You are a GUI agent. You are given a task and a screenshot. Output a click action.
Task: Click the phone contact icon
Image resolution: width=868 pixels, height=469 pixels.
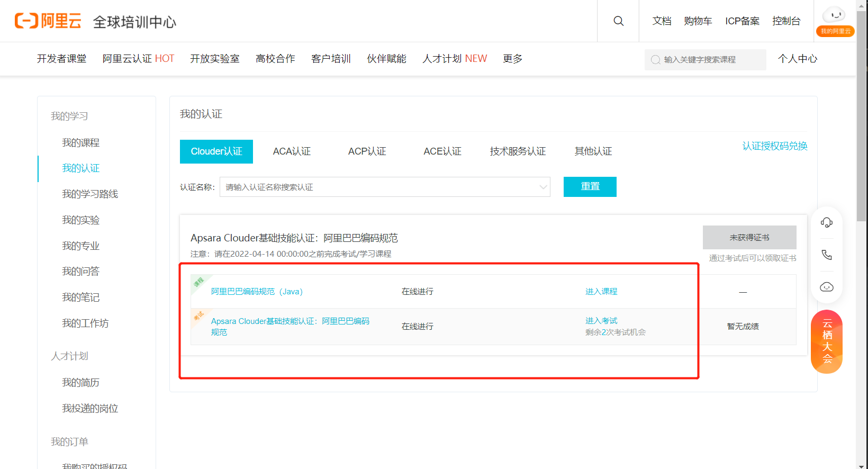pos(827,255)
